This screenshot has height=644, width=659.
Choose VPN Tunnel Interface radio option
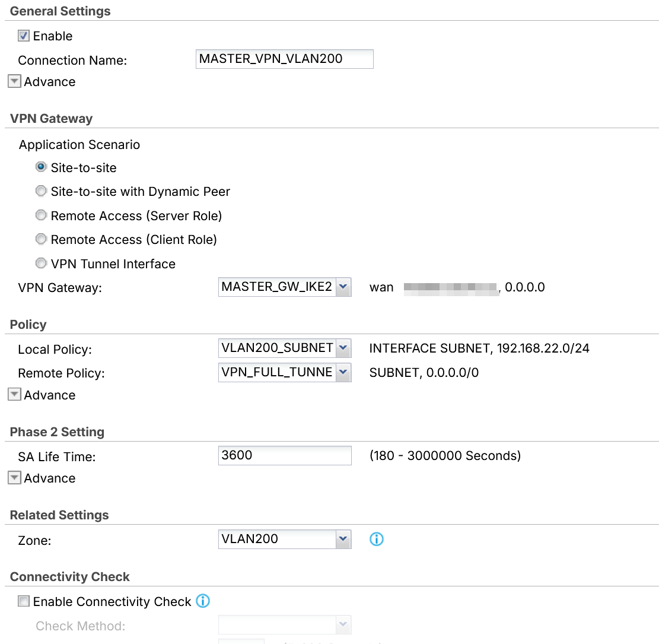[41, 264]
